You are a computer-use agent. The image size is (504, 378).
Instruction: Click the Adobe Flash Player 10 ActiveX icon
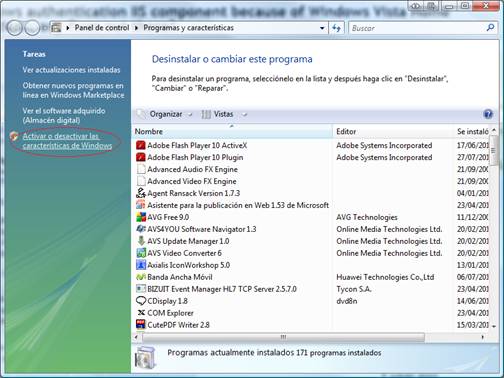(x=141, y=145)
